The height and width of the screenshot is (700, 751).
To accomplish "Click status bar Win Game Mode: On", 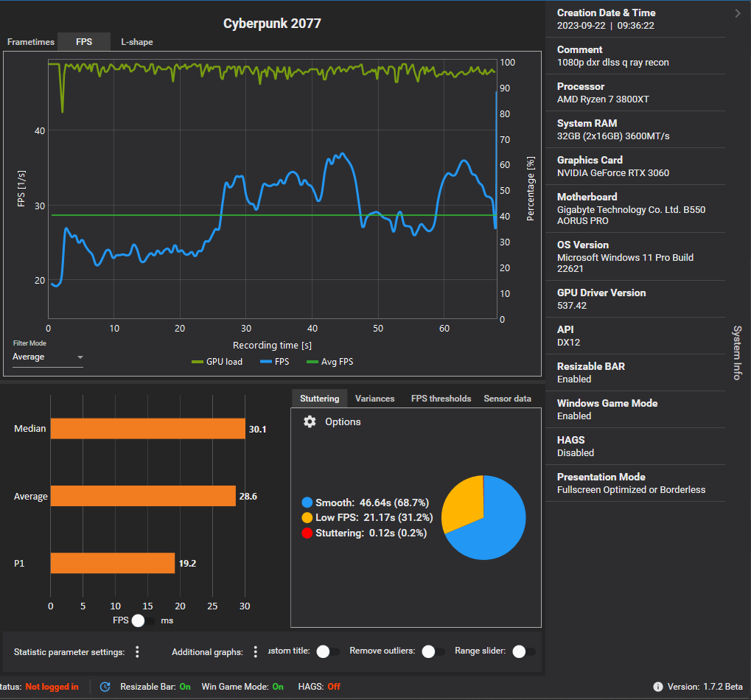I will [242, 687].
